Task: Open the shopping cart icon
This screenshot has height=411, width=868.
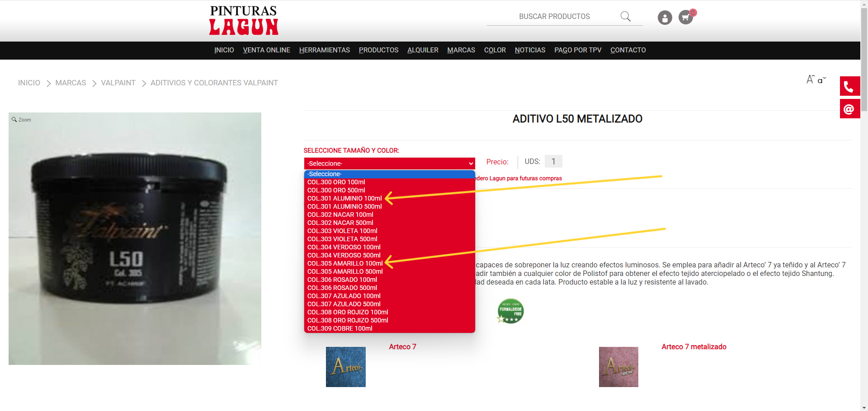Action: (686, 18)
